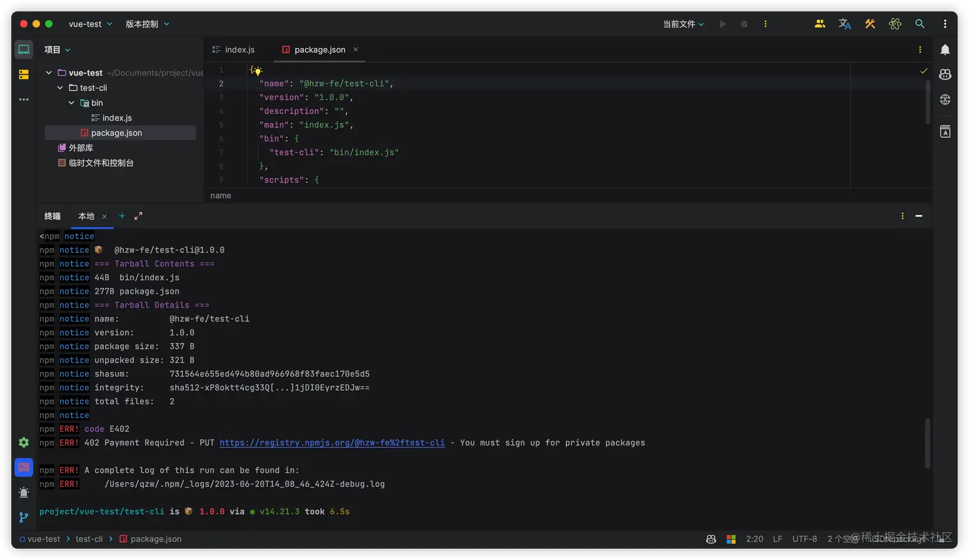The image size is (969, 560).
Task: Collapse the vue-test root folder
Action: point(49,72)
